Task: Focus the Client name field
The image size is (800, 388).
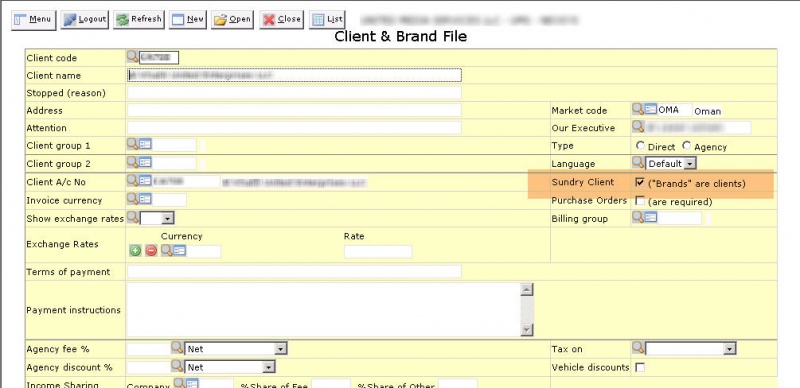Action: (294, 75)
